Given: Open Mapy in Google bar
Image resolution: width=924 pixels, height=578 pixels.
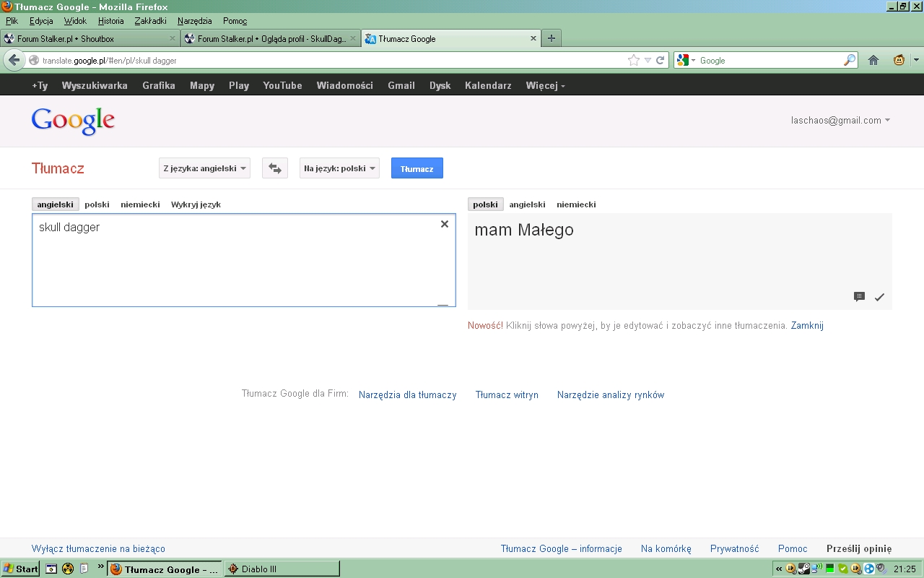Looking at the screenshot, I should 202,85.
